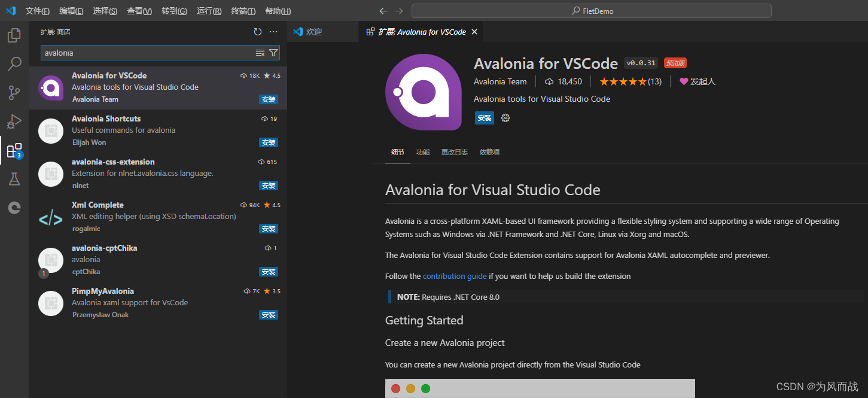Click the back navigation arrow

point(383,10)
